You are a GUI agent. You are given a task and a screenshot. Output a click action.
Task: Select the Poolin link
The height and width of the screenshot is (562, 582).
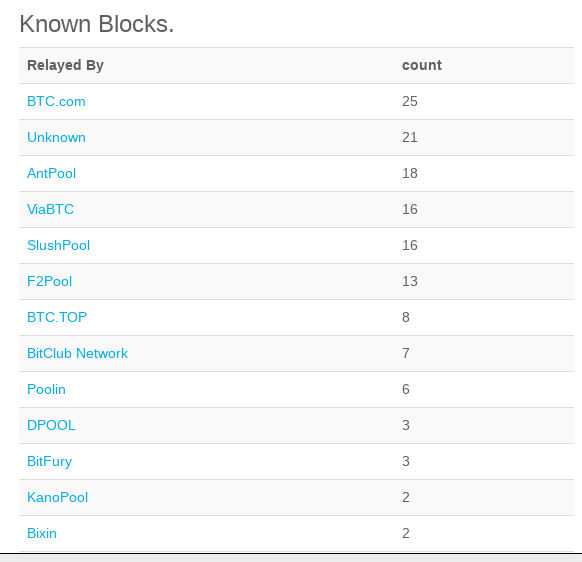[46, 389]
